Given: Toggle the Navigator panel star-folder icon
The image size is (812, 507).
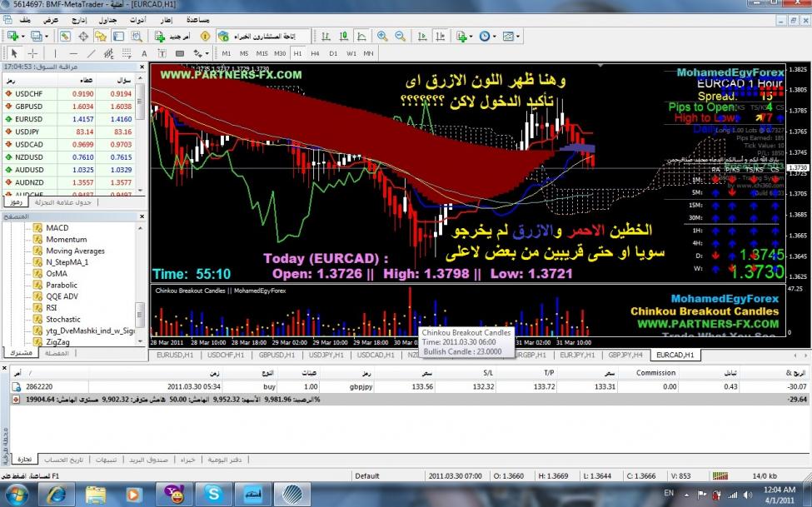Looking at the screenshot, I should [101, 37].
